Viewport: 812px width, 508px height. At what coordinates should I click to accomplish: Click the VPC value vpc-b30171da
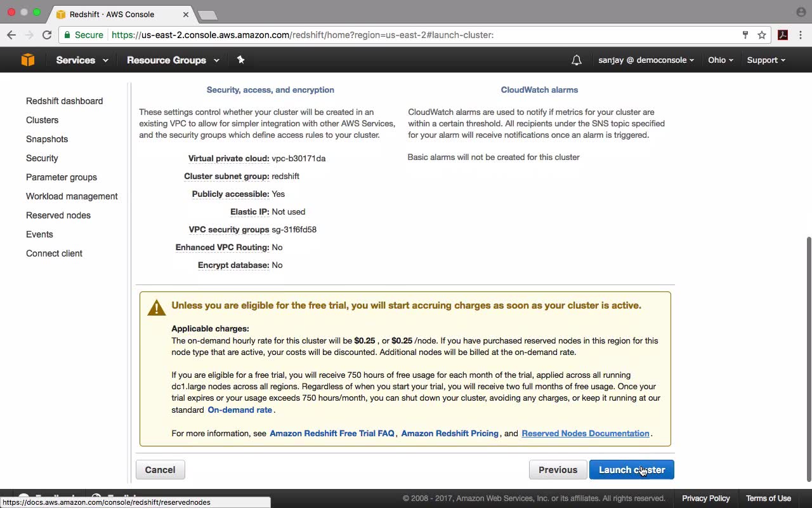point(298,158)
